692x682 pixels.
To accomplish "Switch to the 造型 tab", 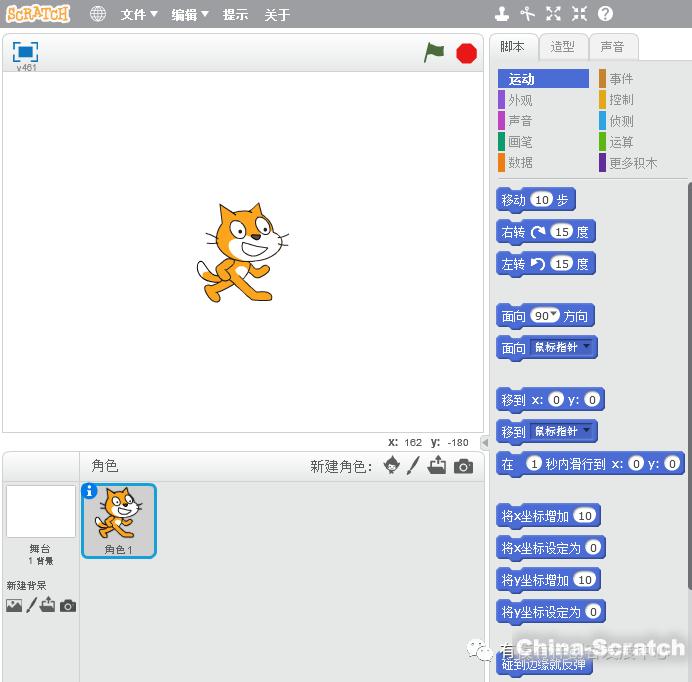I will pyautogui.click(x=562, y=47).
